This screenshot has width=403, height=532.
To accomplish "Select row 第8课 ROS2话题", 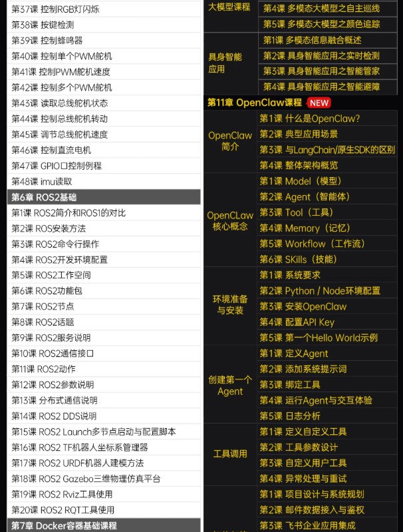I will click(x=104, y=322).
